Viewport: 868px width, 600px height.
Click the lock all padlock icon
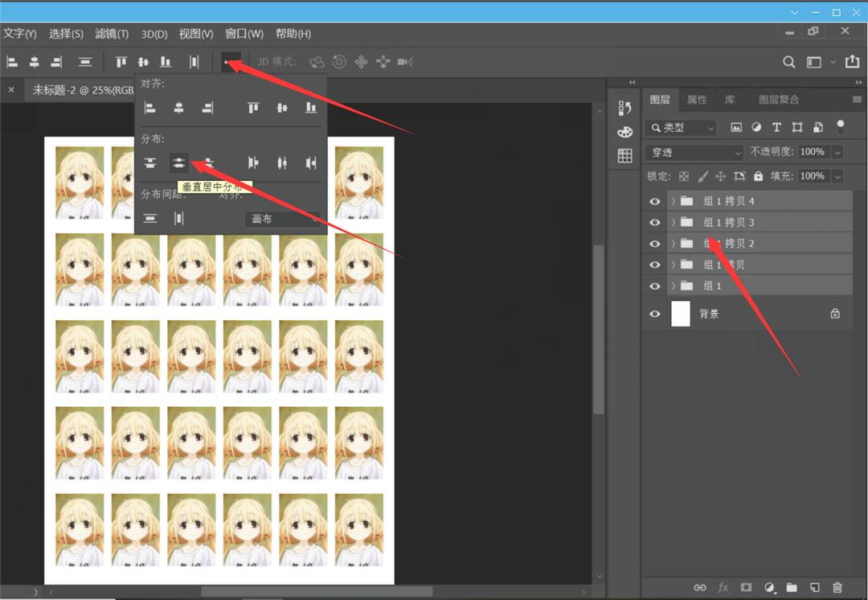coord(757,176)
